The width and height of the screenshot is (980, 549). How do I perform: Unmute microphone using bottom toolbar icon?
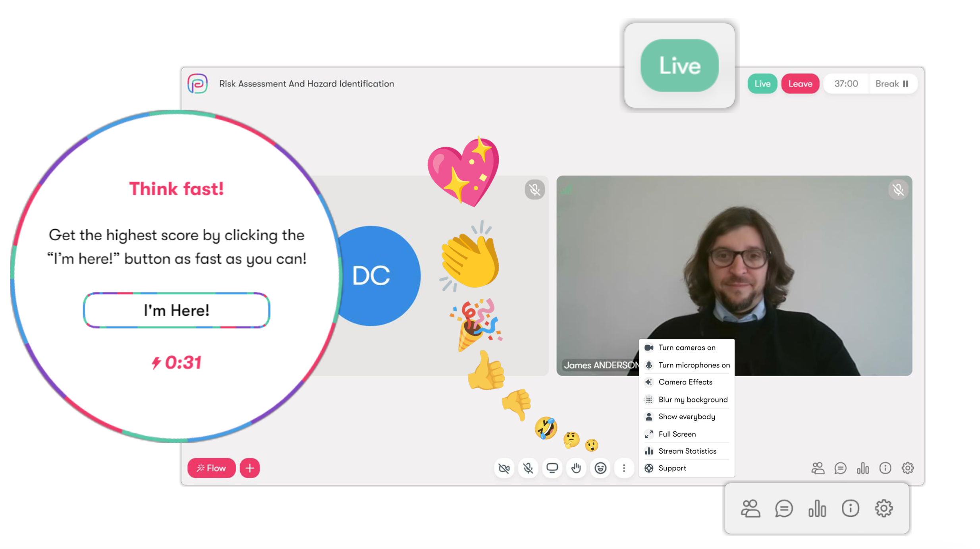click(528, 468)
